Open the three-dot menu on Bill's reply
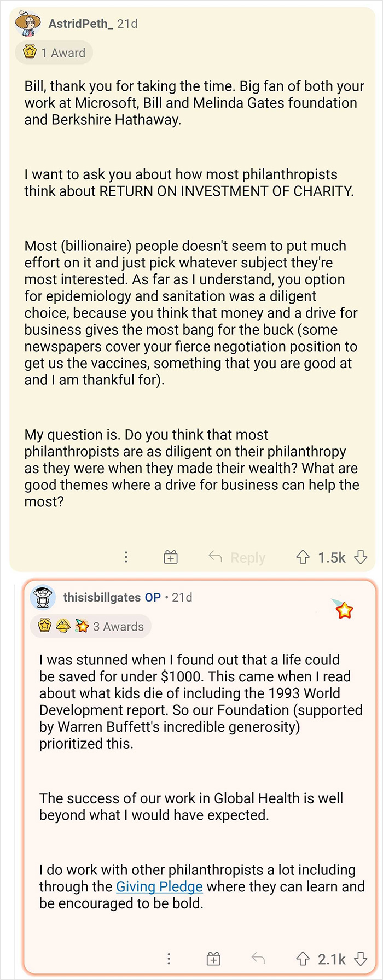This screenshot has height=980, width=383. coord(169,954)
